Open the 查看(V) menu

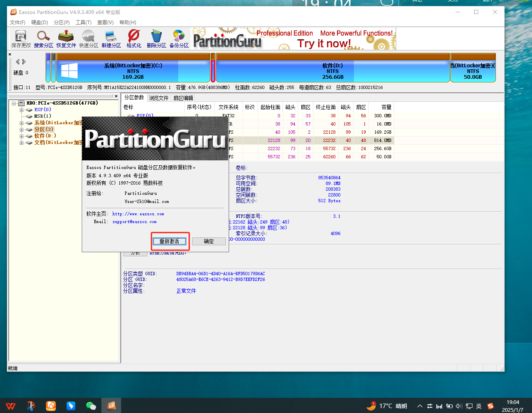pyautogui.click(x=105, y=23)
